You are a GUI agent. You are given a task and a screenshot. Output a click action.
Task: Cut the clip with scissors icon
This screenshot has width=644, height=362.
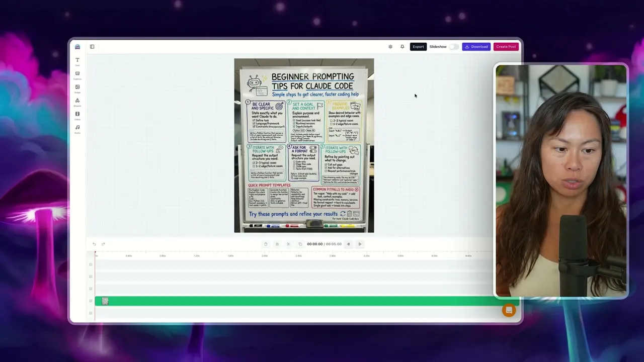288,244
